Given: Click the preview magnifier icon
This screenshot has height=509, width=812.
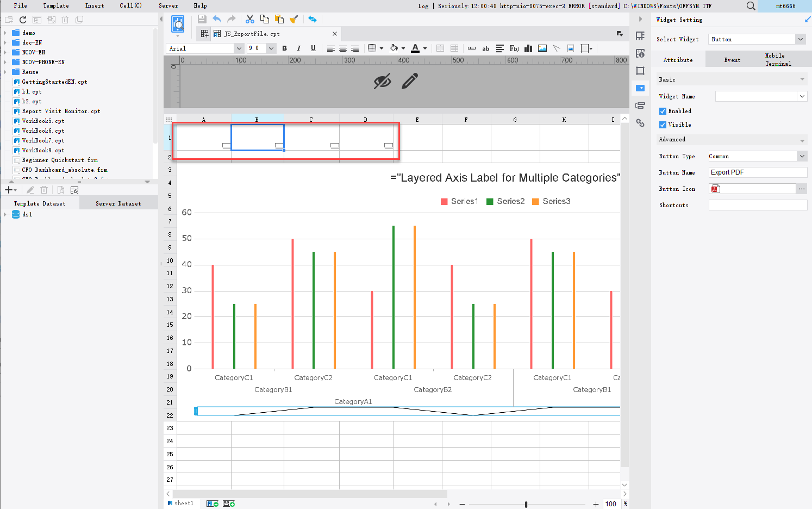Looking at the screenshot, I should coord(178,24).
